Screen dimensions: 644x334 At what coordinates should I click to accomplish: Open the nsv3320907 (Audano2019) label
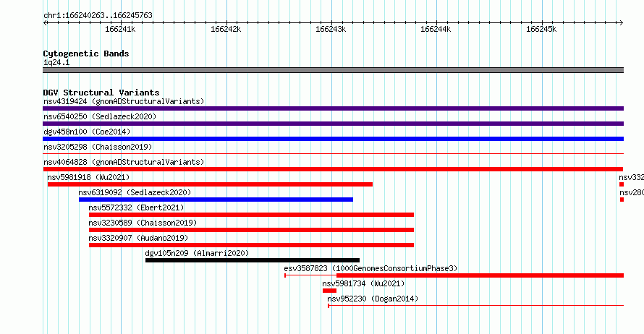tap(138, 238)
